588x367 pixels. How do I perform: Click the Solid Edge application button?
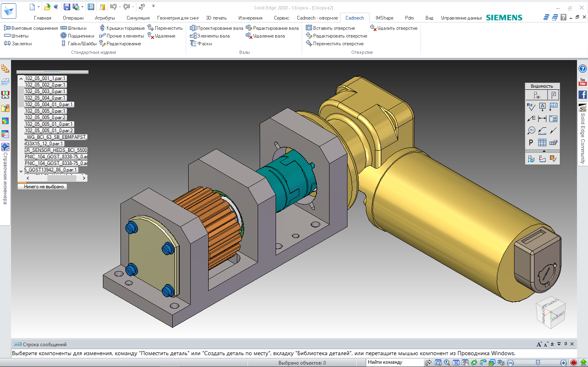tap(9, 11)
